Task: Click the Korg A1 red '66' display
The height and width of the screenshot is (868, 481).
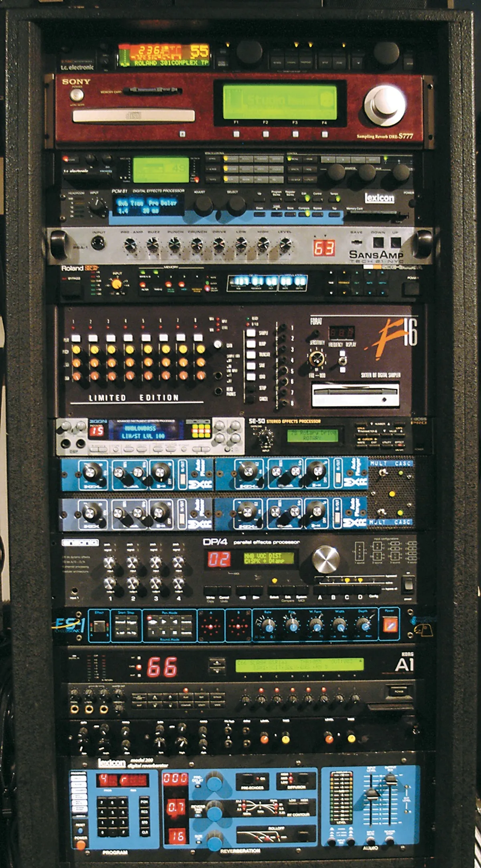Action: pyautogui.click(x=162, y=667)
